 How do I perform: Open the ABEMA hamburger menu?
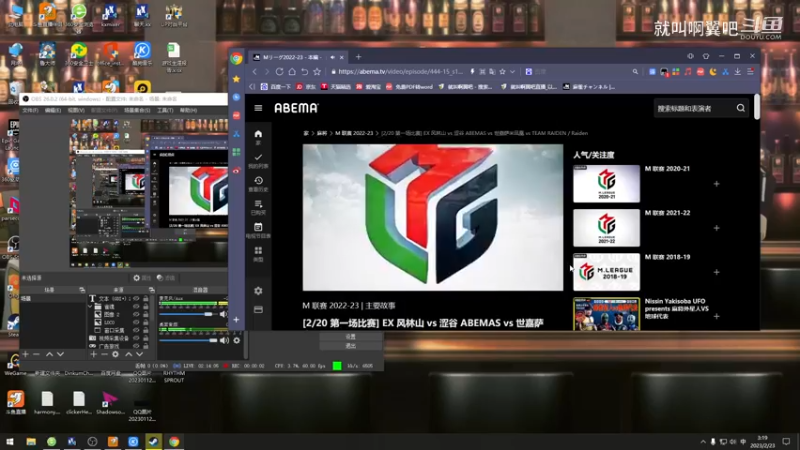click(258, 108)
